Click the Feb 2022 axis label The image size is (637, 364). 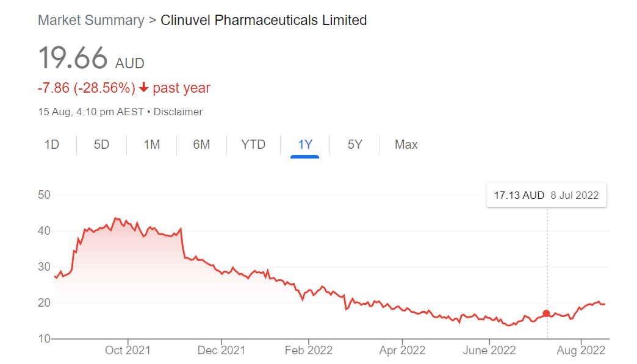pyautogui.click(x=309, y=351)
